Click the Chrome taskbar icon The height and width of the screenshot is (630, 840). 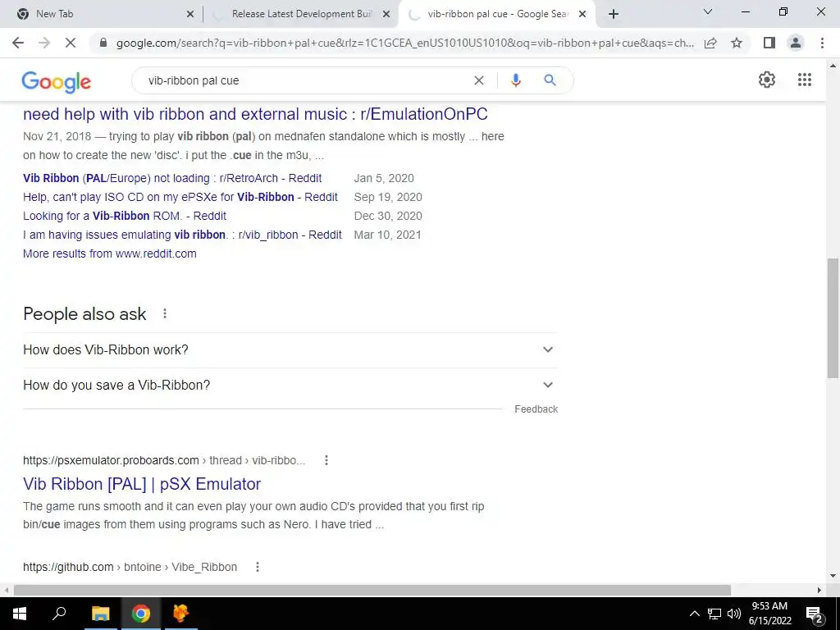(x=141, y=614)
